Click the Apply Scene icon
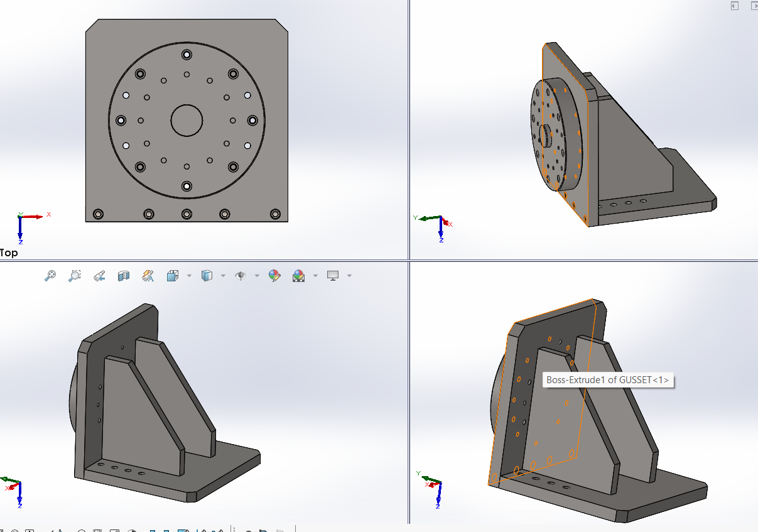The image size is (758, 532). click(298, 275)
